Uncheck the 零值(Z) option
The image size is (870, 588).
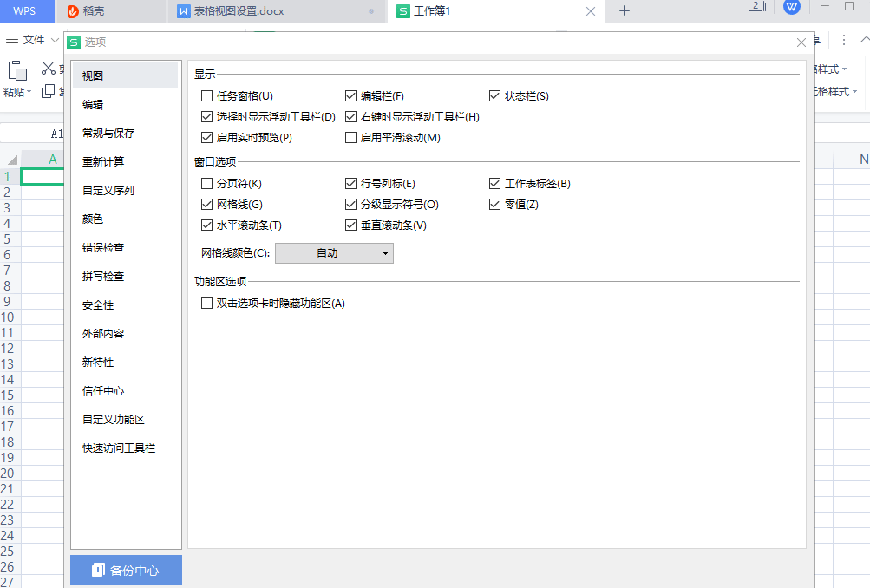tap(495, 204)
